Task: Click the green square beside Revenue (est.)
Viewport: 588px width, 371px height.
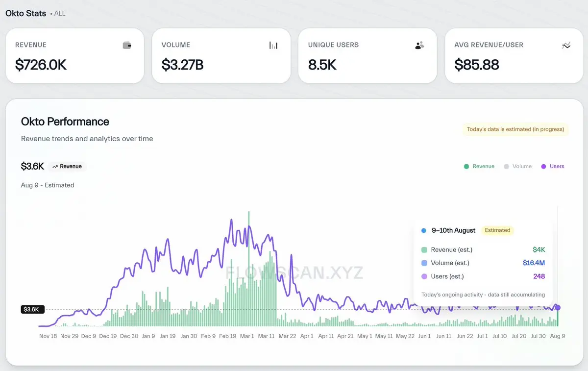Action: click(x=424, y=250)
